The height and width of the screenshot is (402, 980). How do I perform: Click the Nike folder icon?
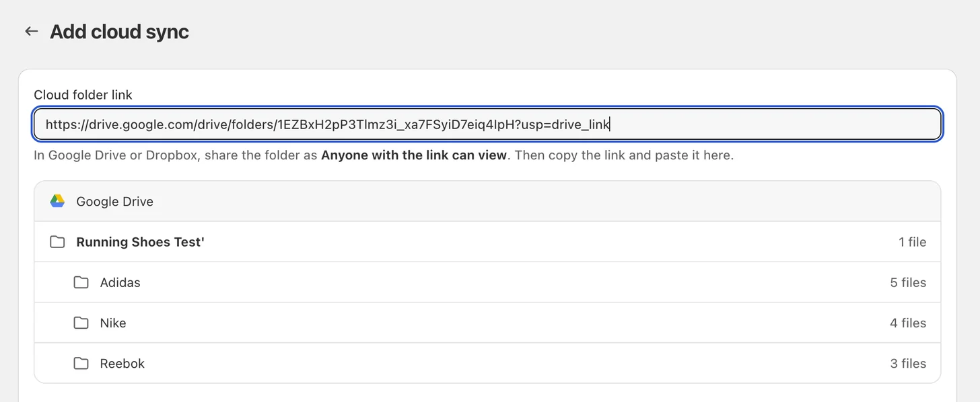click(81, 323)
